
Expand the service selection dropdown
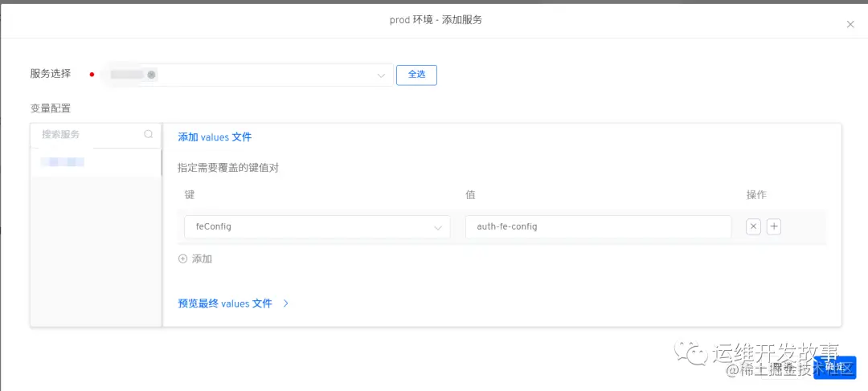(381, 75)
